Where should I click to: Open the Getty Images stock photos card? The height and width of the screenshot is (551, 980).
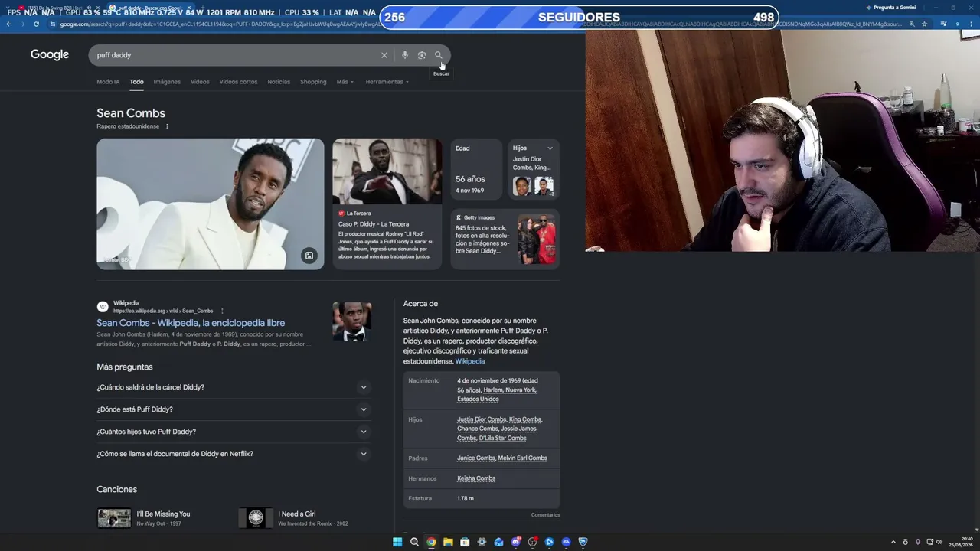tap(505, 239)
